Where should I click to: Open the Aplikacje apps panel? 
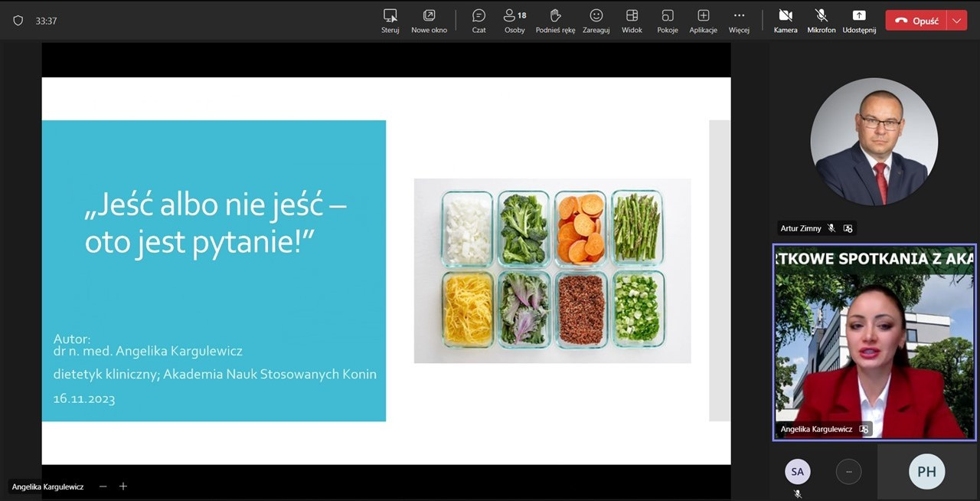click(703, 21)
